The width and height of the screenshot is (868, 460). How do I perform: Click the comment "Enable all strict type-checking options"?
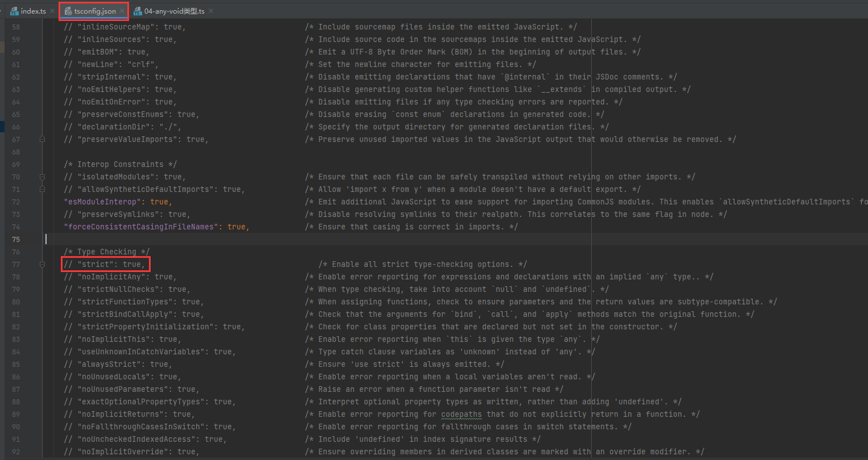423,264
